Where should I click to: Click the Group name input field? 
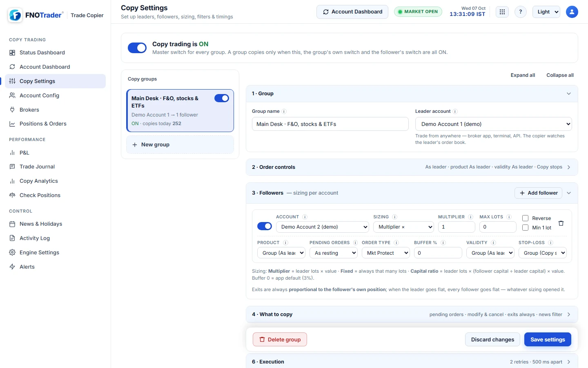330,124
